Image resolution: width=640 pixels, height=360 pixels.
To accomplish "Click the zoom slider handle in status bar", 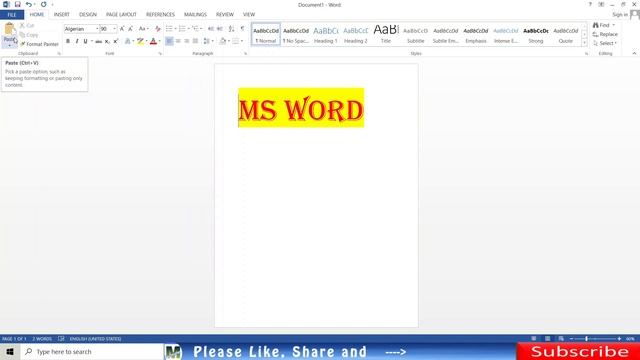I will coord(586,339).
